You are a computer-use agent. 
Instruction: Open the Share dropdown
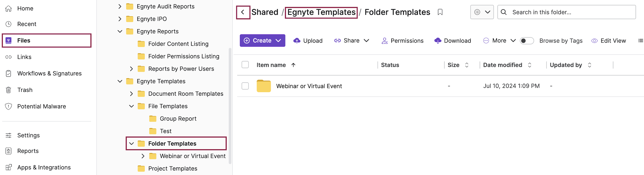click(352, 41)
